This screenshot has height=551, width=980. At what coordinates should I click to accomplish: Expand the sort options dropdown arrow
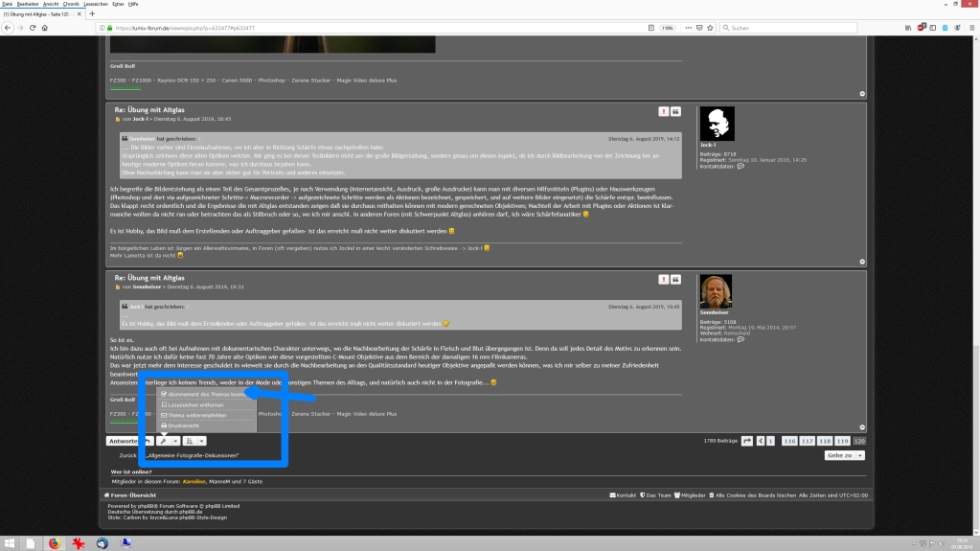(x=201, y=441)
